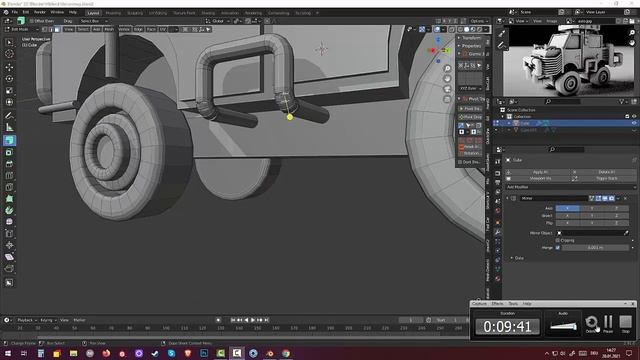Toggle visibility eye of Collection in outliner
This screenshot has width=640, height=360.
[634, 116]
